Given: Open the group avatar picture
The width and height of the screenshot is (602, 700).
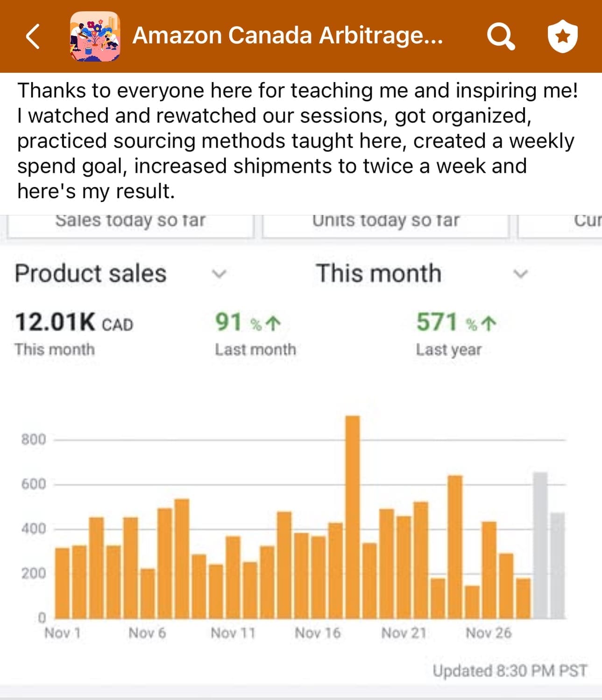Looking at the screenshot, I should pyautogui.click(x=95, y=36).
